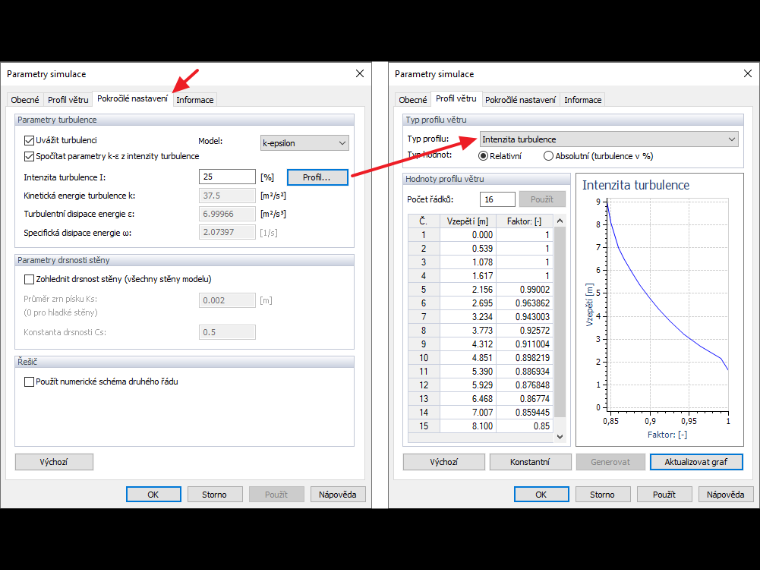Image resolution: width=760 pixels, height=570 pixels.
Task: Click the 'Vzepětí [m]' column header
Action: point(468,222)
